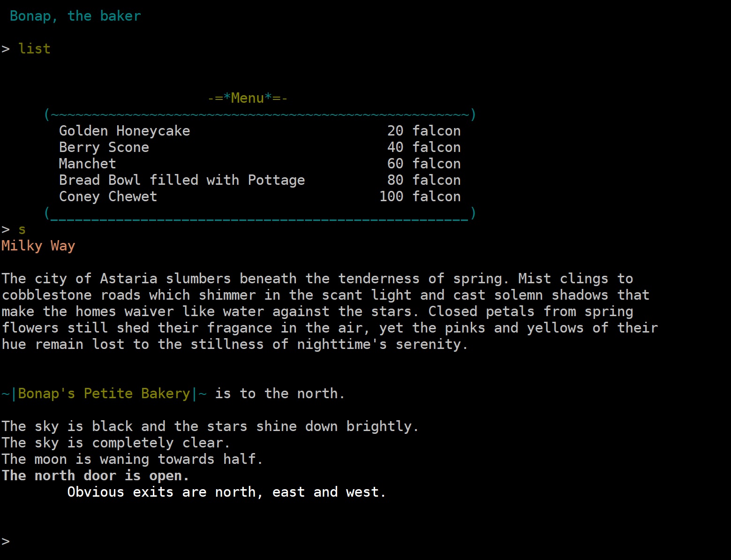Image resolution: width=731 pixels, height=560 pixels.
Task: Click the Coney Chewet menu entry
Action: 108,197
